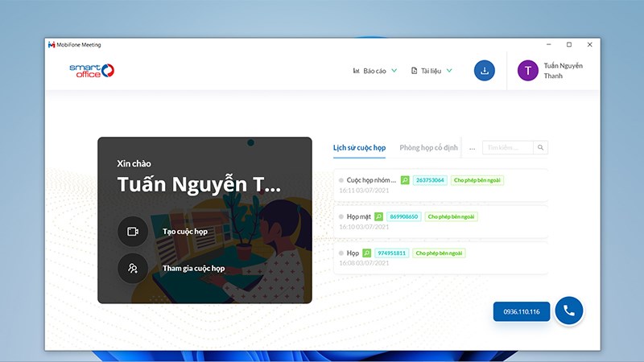The width and height of the screenshot is (644, 362).
Task: Click Cho phép bên ngoài tag of Cuộc họp nhóm
Action: coord(477,180)
